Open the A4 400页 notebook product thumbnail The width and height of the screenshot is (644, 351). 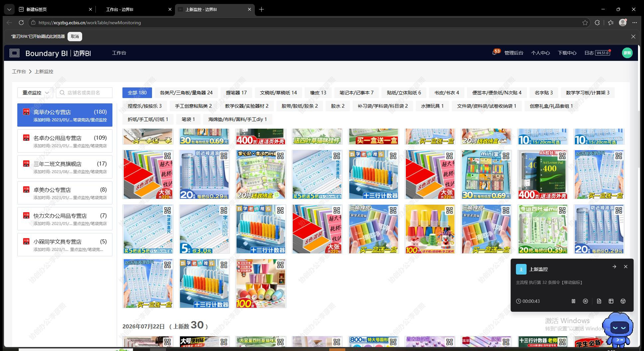click(543, 175)
